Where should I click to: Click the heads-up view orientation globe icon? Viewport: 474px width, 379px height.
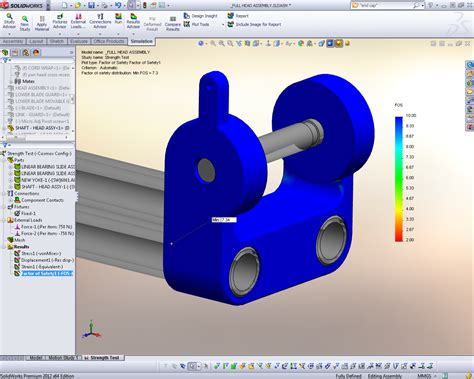pyautogui.click(x=201, y=43)
